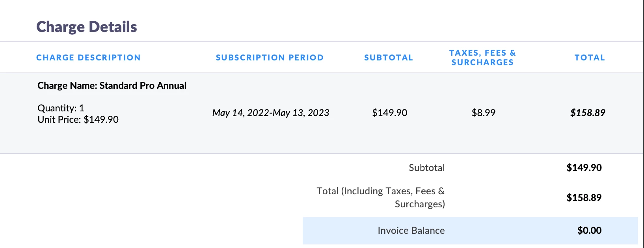
Task: Click the Unit Price: $149.90 line
Action: [x=78, y=120]
